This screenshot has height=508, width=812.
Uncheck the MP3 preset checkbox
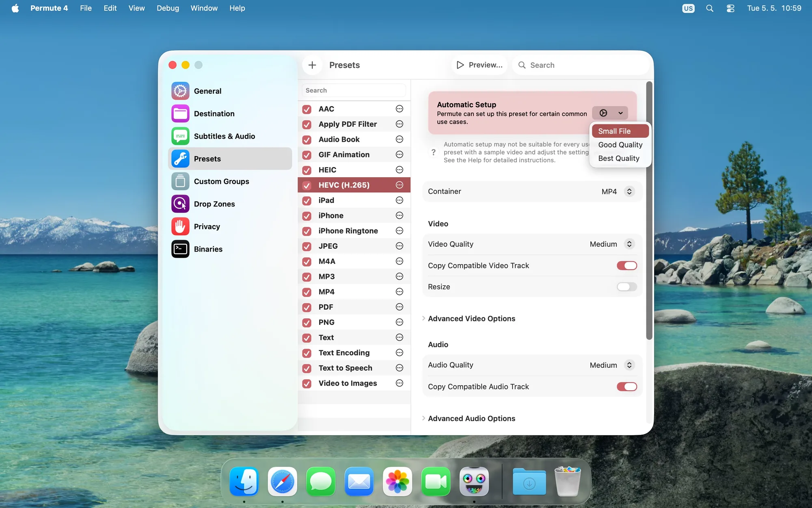(x=307, y=277)
